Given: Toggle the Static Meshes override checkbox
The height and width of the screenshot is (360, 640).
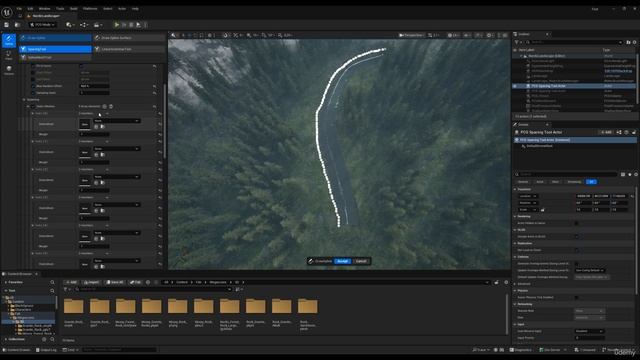Looking at the screenshot, I should click(x=33, y=107).
